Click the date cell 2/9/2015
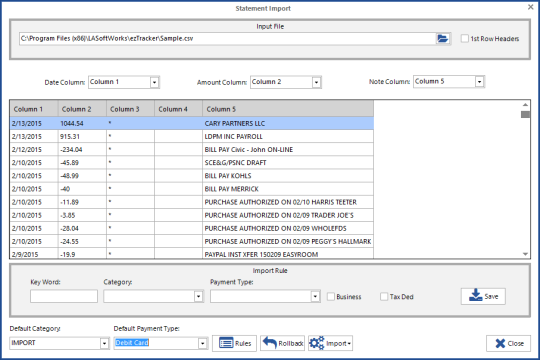Screen dimensions: 540x360 [x=34, y=254]
